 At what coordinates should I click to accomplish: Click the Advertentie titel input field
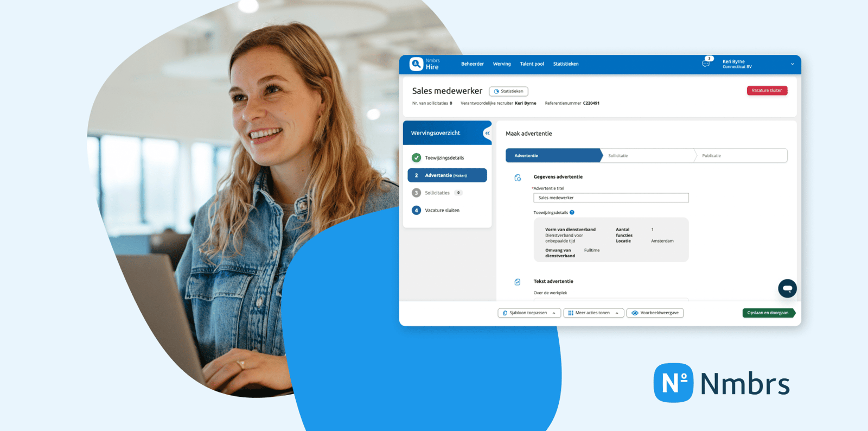[611, 198]
